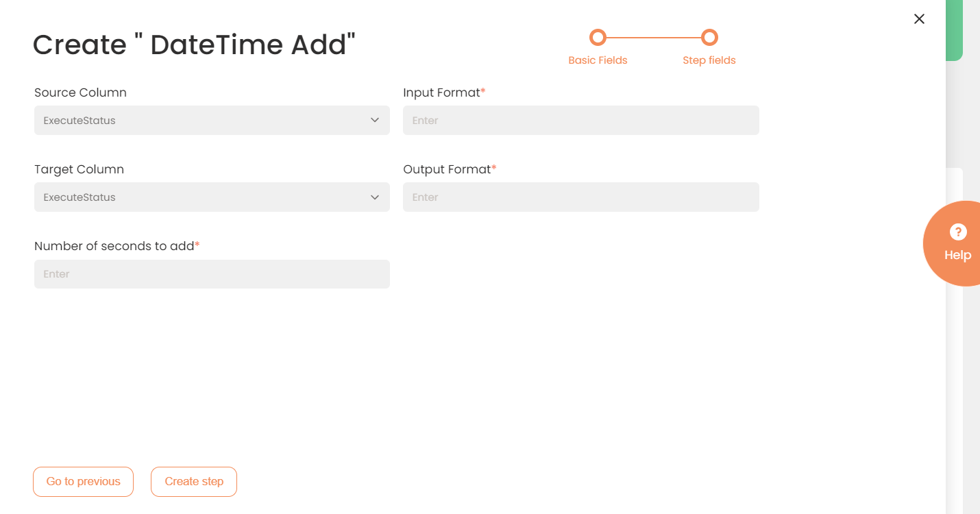Click the Create DateTime Add heading

point(195,45)
